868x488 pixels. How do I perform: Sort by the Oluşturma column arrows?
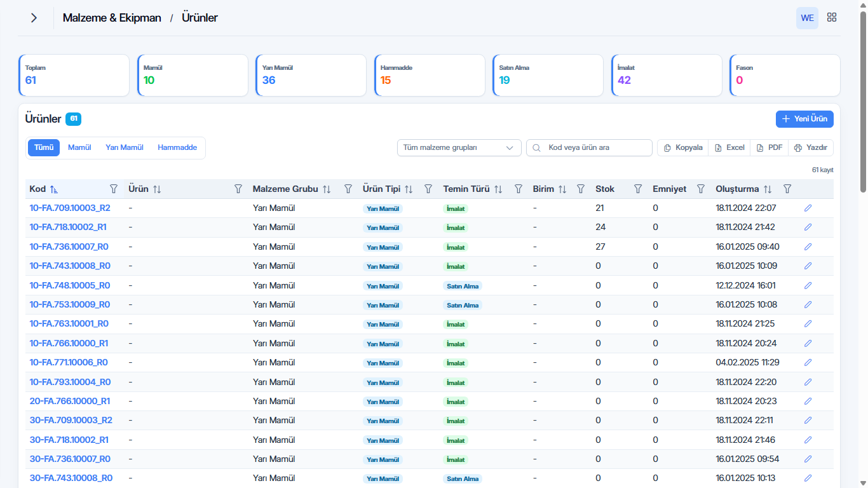(768, 189)
